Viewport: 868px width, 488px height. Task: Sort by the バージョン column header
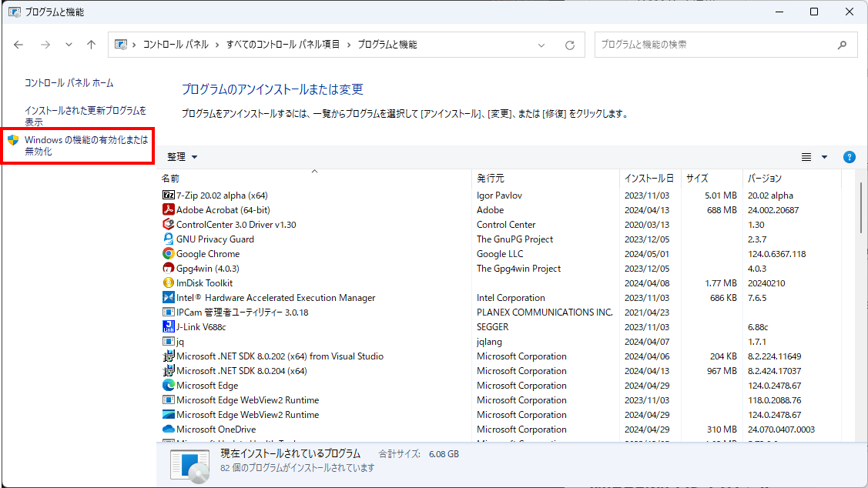pyautogui.click(x=792, y=178)
